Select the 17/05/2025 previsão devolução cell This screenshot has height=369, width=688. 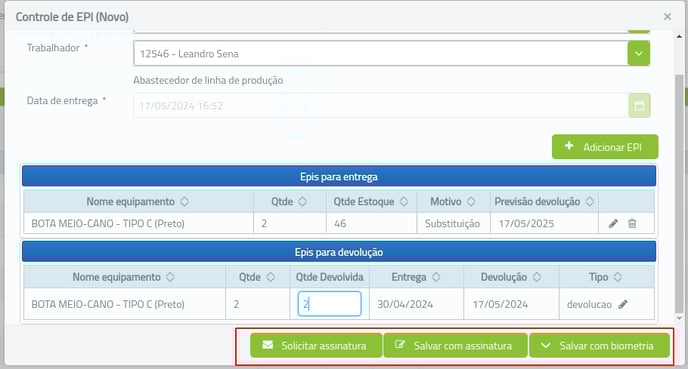544,223
